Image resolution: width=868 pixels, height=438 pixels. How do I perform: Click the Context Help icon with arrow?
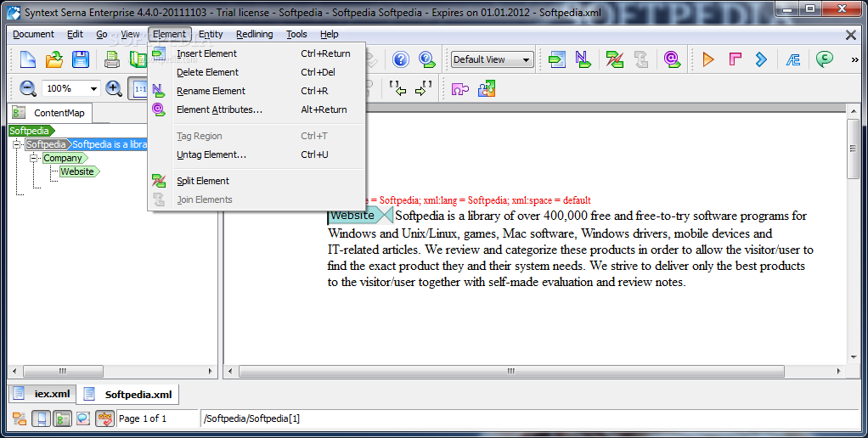(427, 59)
